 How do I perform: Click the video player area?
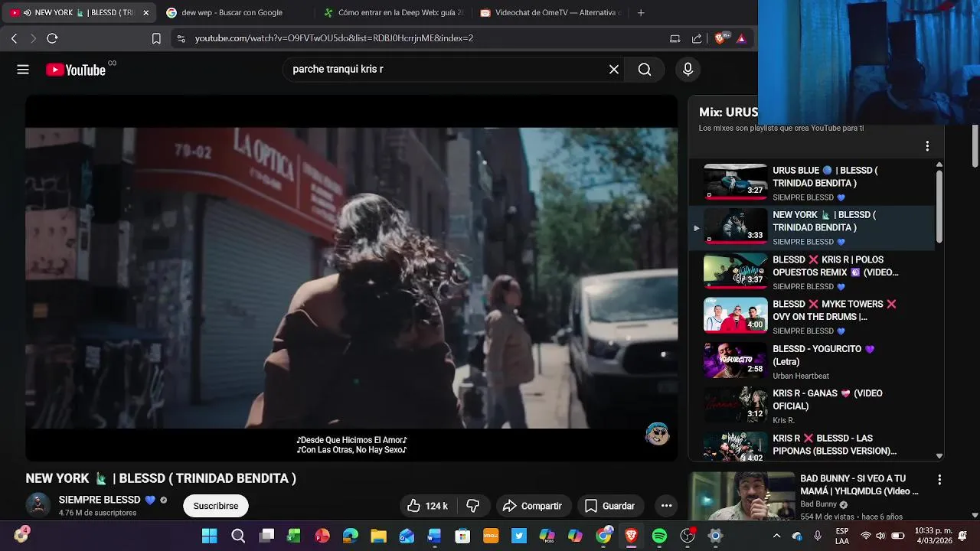(x=351, y=279)
